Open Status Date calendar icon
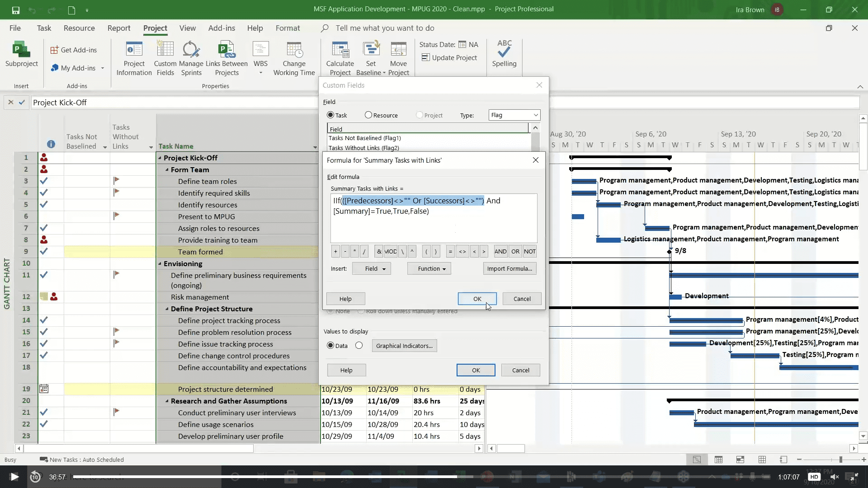 pos(462,44)
